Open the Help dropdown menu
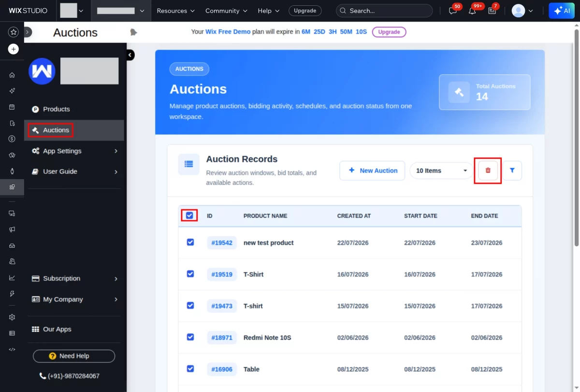Viewport: 580px width, 392px height. (x=269, y=11)
